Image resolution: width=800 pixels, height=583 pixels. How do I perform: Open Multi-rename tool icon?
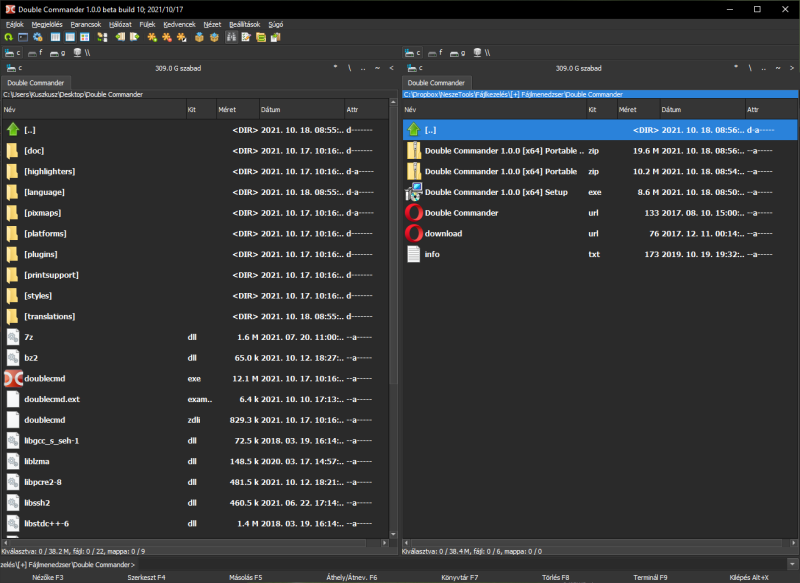coord(246,37)
